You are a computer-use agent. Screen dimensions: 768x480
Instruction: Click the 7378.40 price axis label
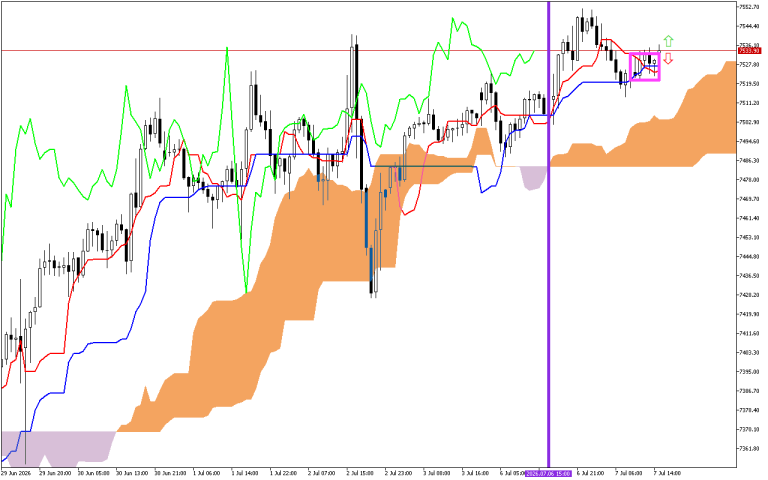pos(749,410)
